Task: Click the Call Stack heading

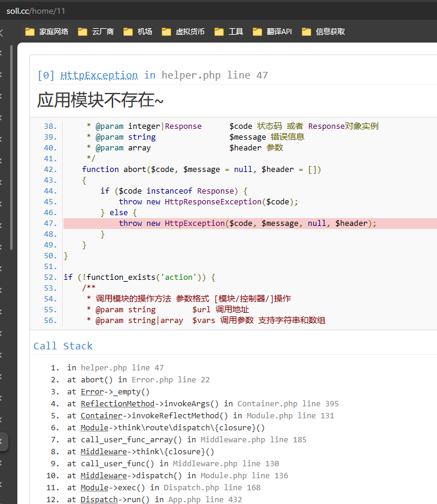Action: pyautogui.click(x=63, y=346)
